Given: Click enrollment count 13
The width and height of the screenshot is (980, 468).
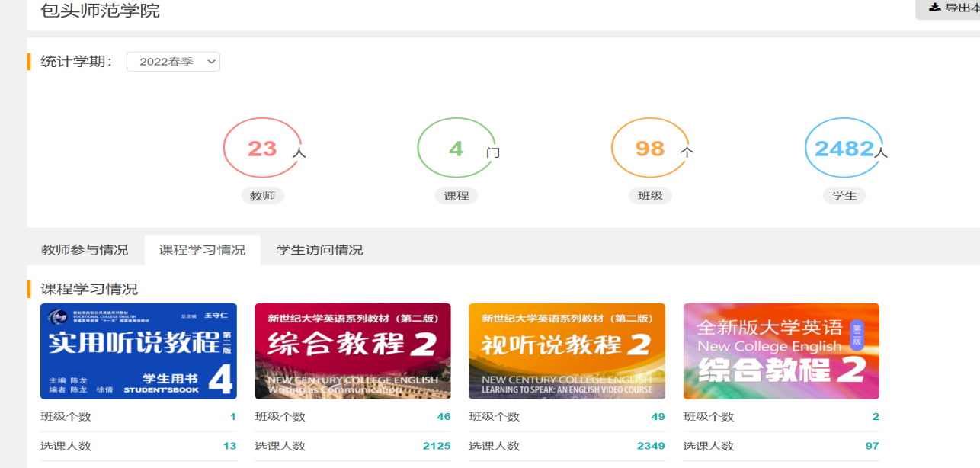Looking at the screenshot, I should pos(229,446).
